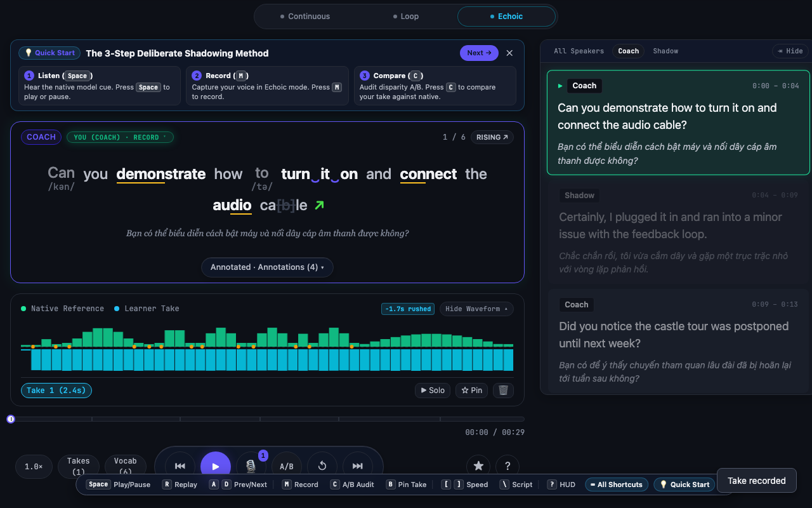This screenshot has width=812, height=508.
Task: Click the green rising intonation arrow after cable
Action: (x=319, y=205)
